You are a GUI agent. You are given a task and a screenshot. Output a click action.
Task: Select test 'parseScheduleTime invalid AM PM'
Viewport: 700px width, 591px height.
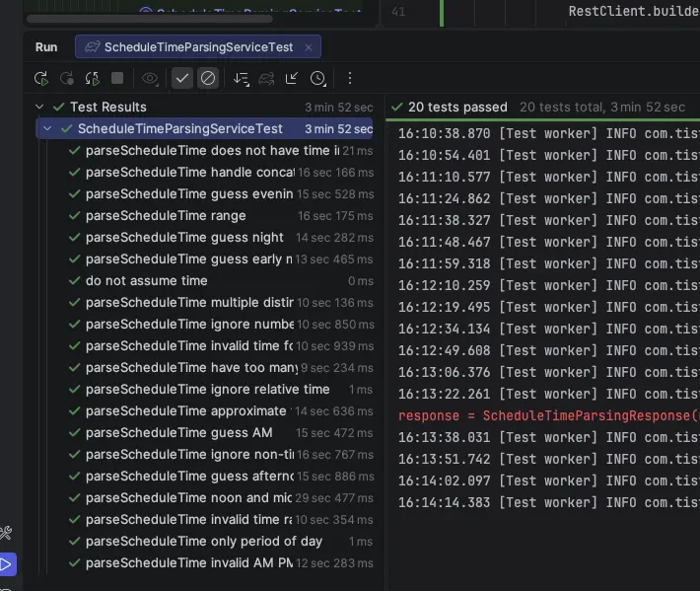pos(222,562)
